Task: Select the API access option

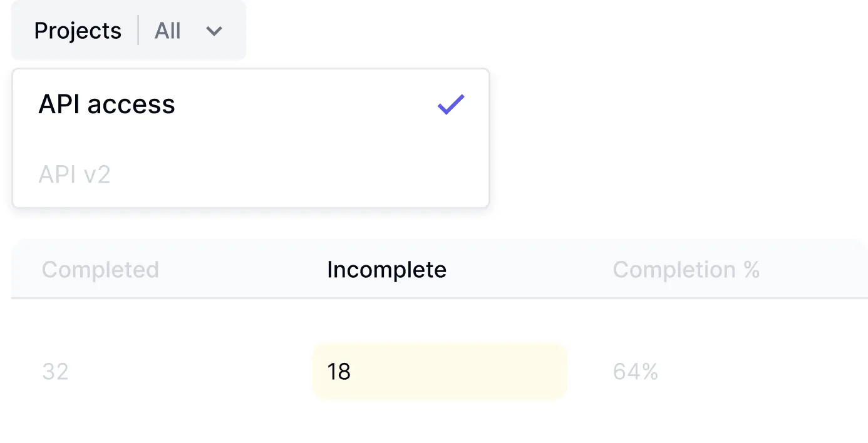Action: (107, 104)
